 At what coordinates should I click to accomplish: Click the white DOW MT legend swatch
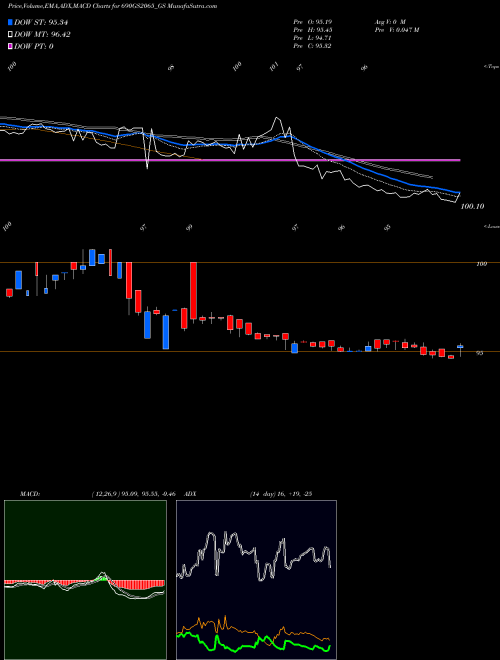coord(11,35)
